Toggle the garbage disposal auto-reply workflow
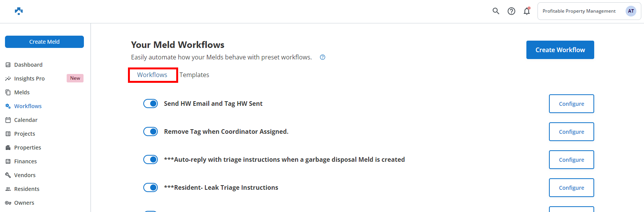The height and width of the screenshot is (212, 644). click(x=151, y=159)
